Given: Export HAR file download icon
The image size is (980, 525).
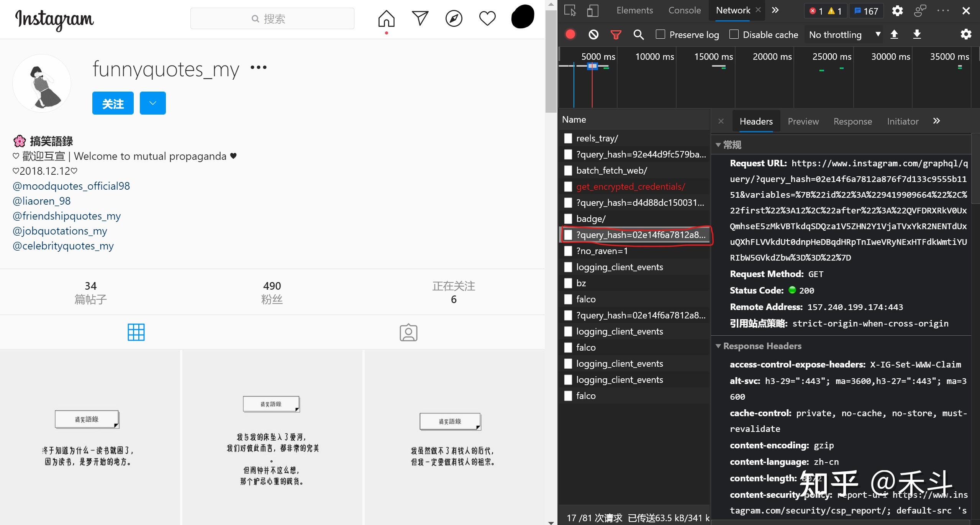Looking at the screenshot, I should [x=917, y=34].
